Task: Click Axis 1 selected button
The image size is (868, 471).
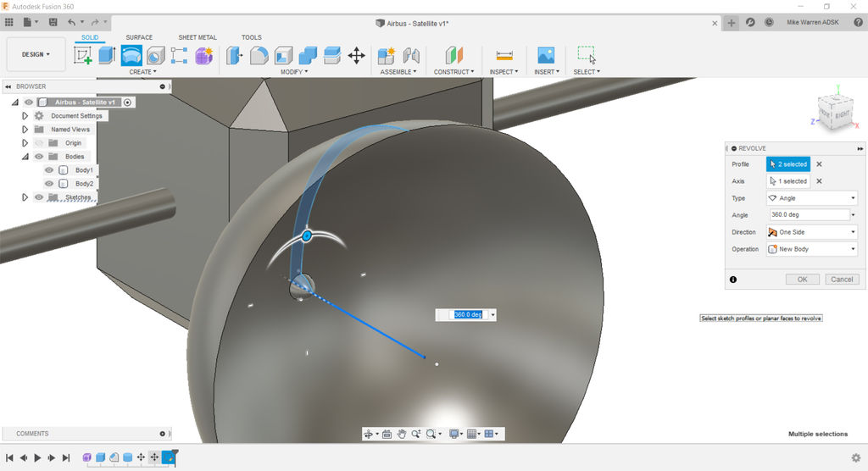Action: (x=788, y=181)
